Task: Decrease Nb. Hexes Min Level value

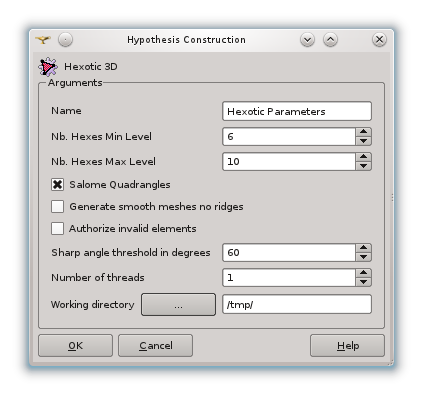Action: (363, 141)
